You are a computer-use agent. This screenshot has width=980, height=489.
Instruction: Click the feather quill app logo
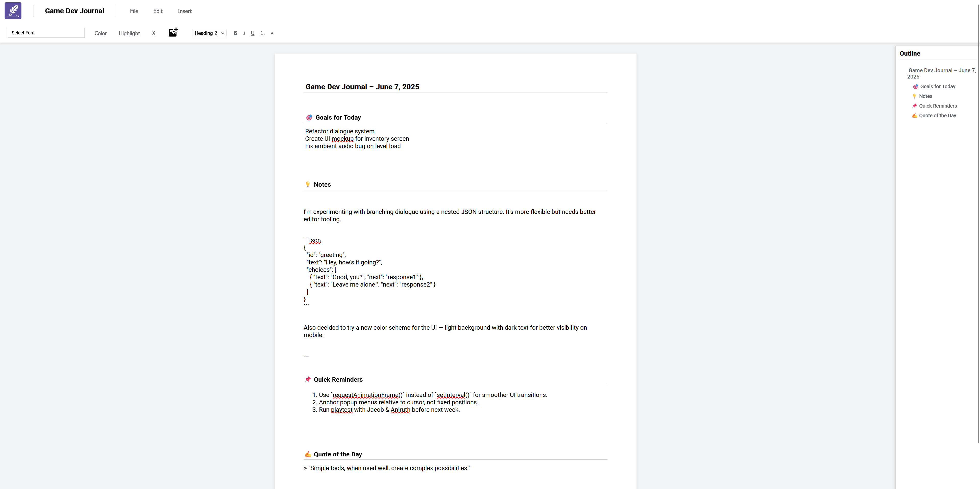coord(13,11)
